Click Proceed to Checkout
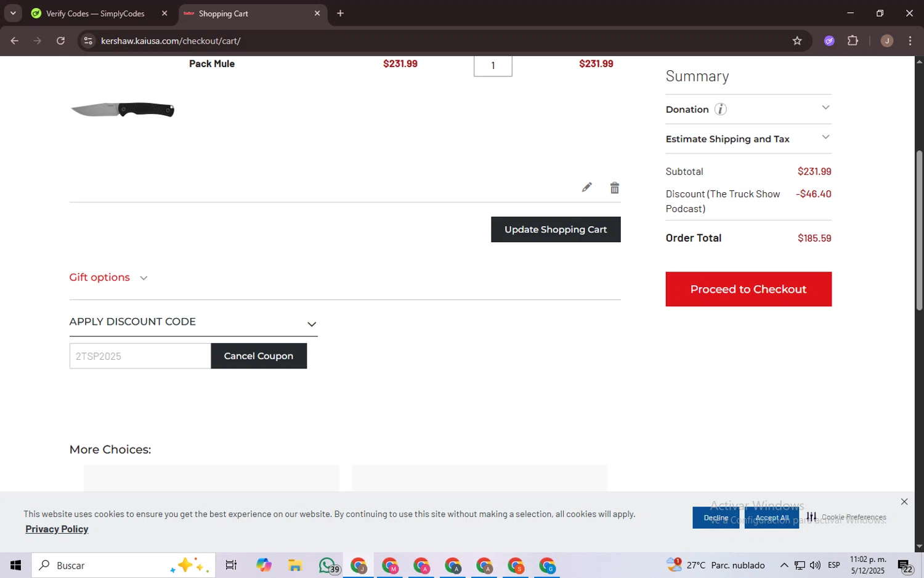 pyautogui.click(x=748, y=289)
